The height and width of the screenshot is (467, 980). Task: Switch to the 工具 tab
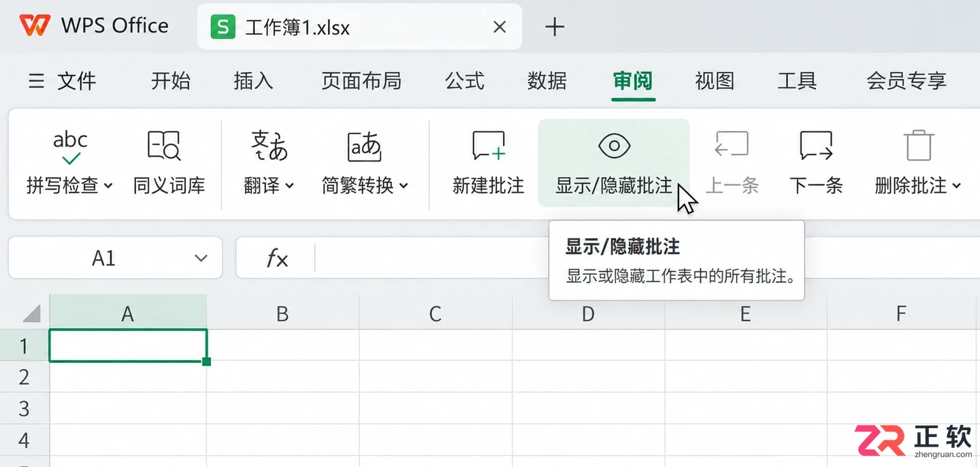click(797, 81)
